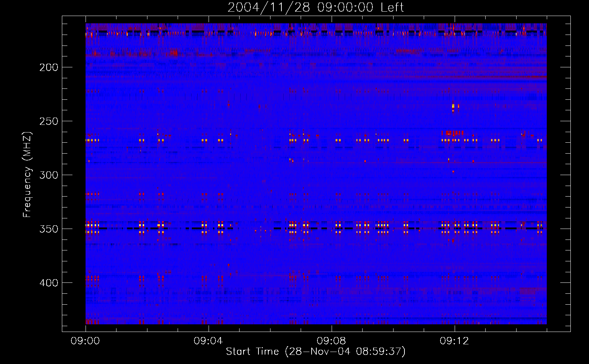Click the 09:12 time tick label
This screenshot has height=364, width=589.
coord(454,341)
